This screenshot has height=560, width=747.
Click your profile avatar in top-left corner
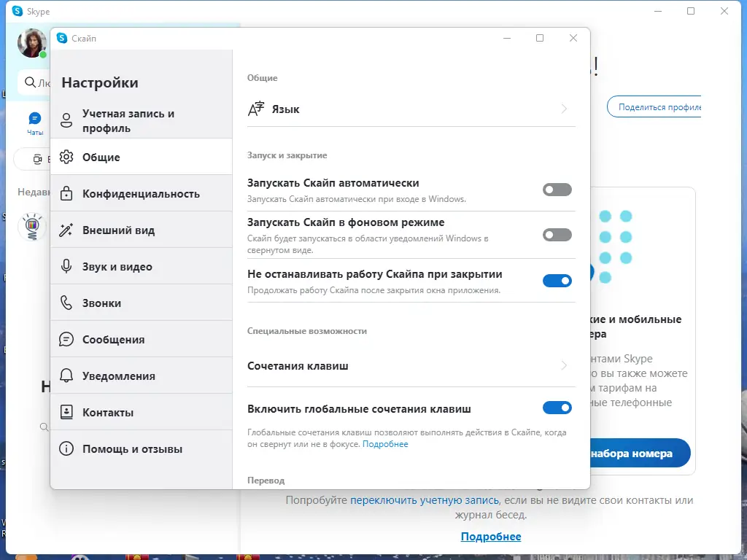31,43
